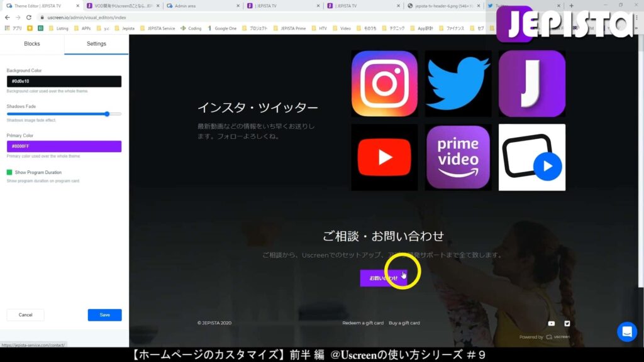Click the © JEPISTA 2020 footer text
The width and height of the screenshot is (644, 362).
214,323
